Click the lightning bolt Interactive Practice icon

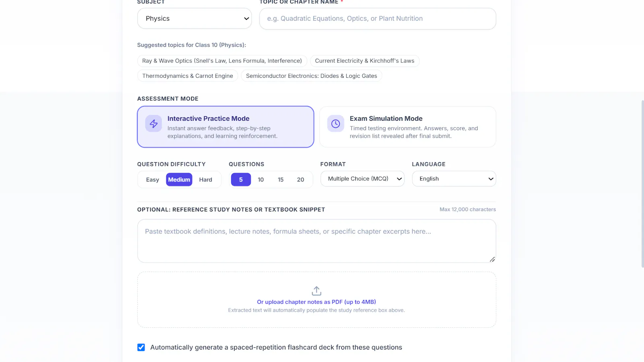point(153,124)
